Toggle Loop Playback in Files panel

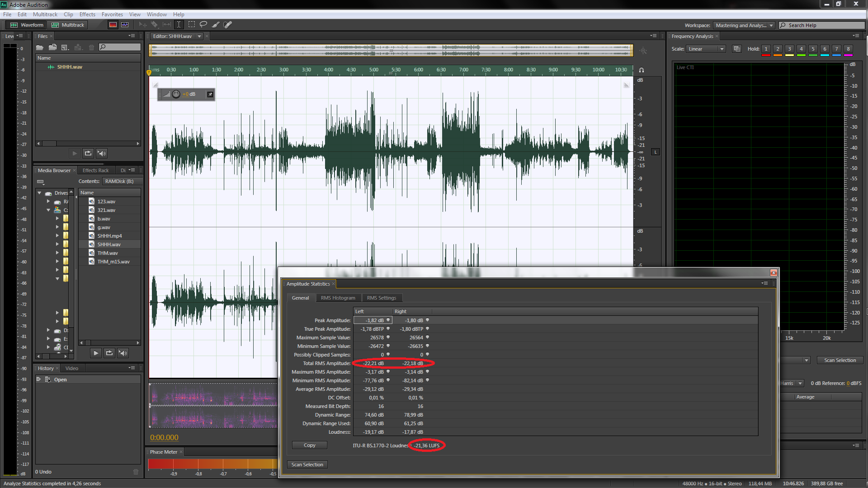coord(88,154)
